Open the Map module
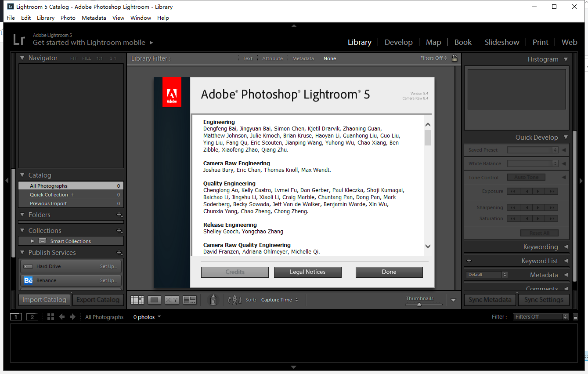This screenshot has width=588, height=374. (433, 42)
